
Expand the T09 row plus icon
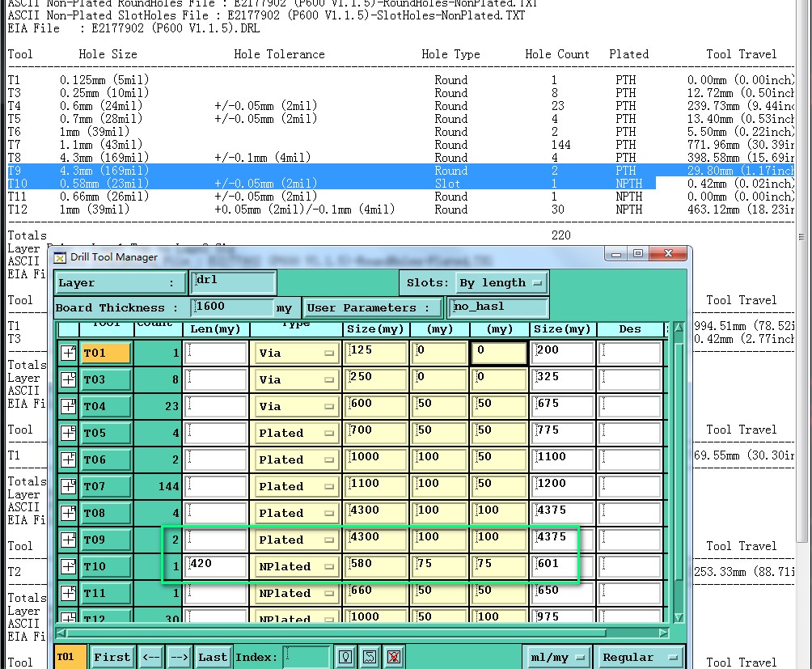pyautogui.click(x=69, y=540)
